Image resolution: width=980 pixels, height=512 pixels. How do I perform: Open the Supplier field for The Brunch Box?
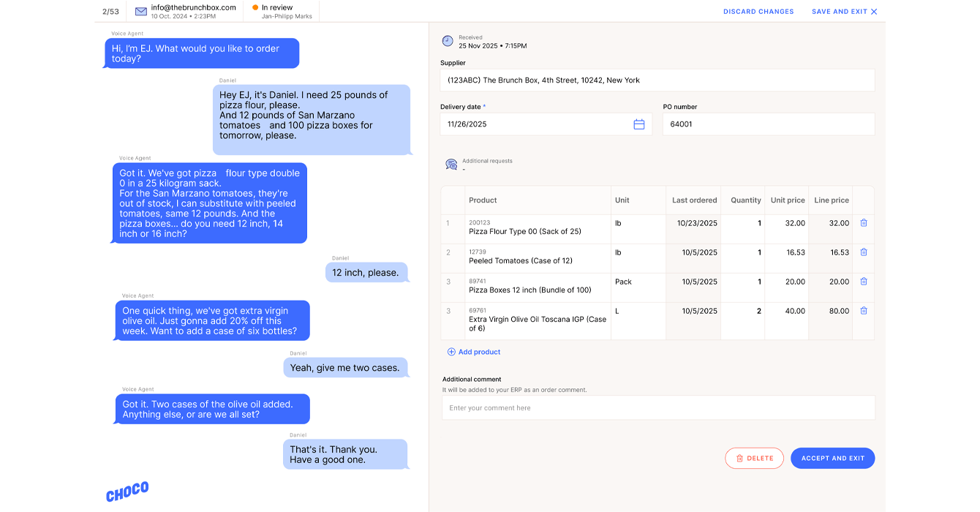pyautogui.click(x=657, y=80)
